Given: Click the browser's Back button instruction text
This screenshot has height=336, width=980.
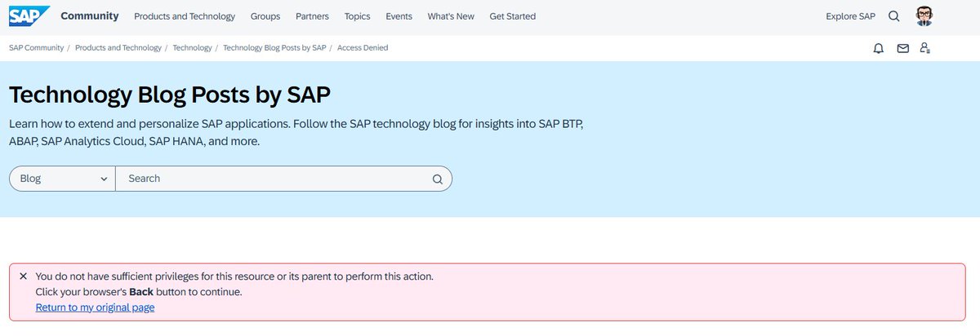Looking at the screenshot, I should point(139,292).
